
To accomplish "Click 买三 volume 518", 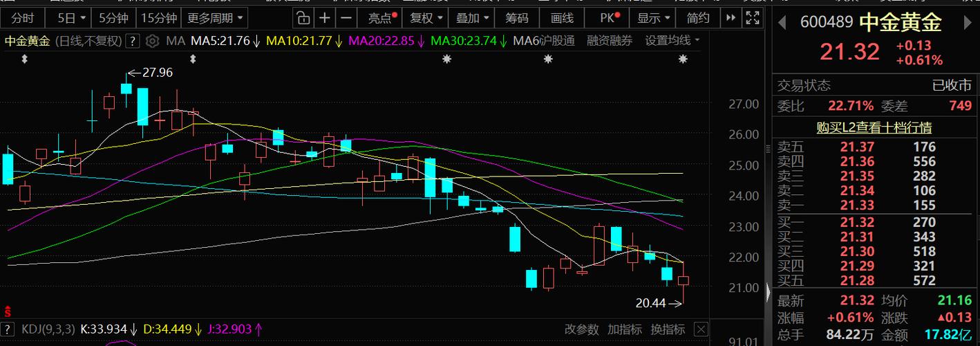I will tap(924, 252).
